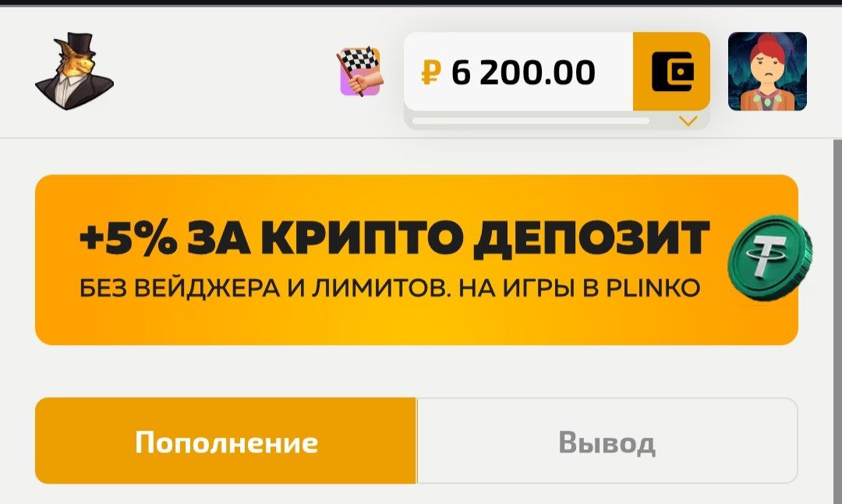Open the wallet icon button

click(671, 72)
